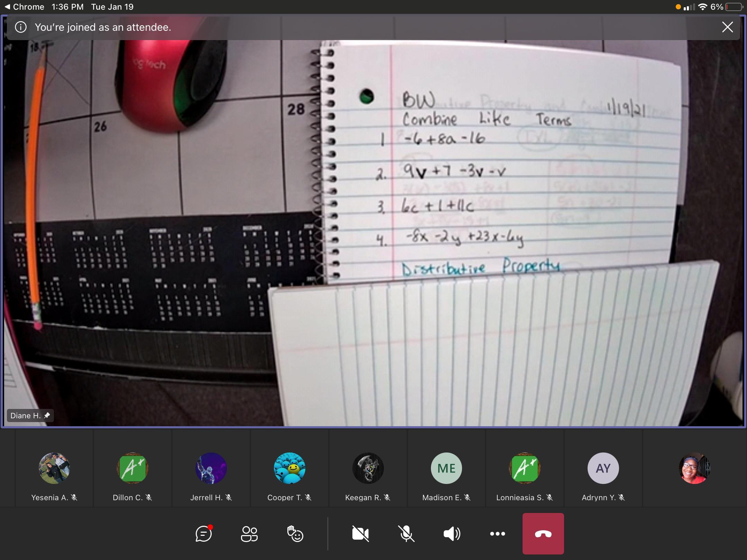The height and width of the screenshot is (560, 747).
Task: Open raise hand and reactions menu
Action: click(x=295, y=534)
